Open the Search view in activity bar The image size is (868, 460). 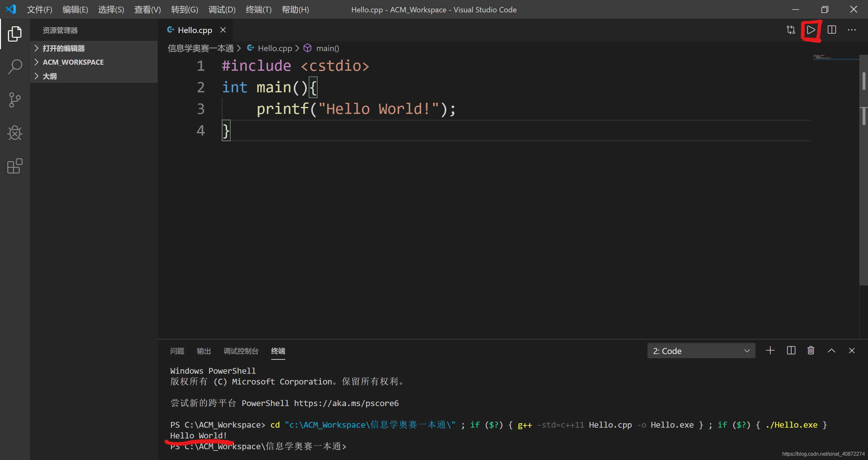coord(15,67)
